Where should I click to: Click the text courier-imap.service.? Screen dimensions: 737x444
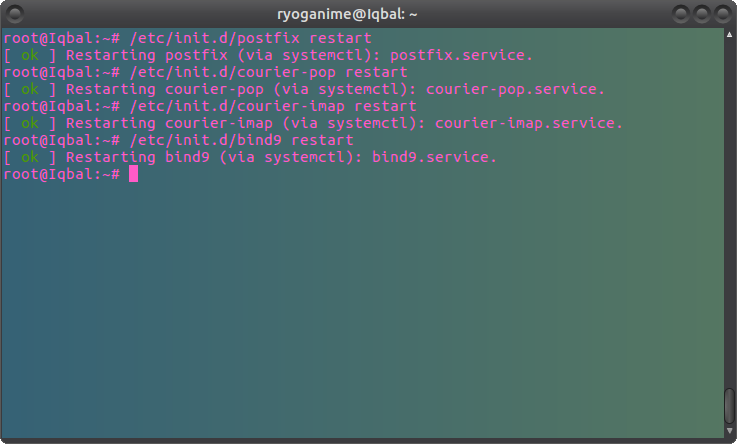[529, 123]
